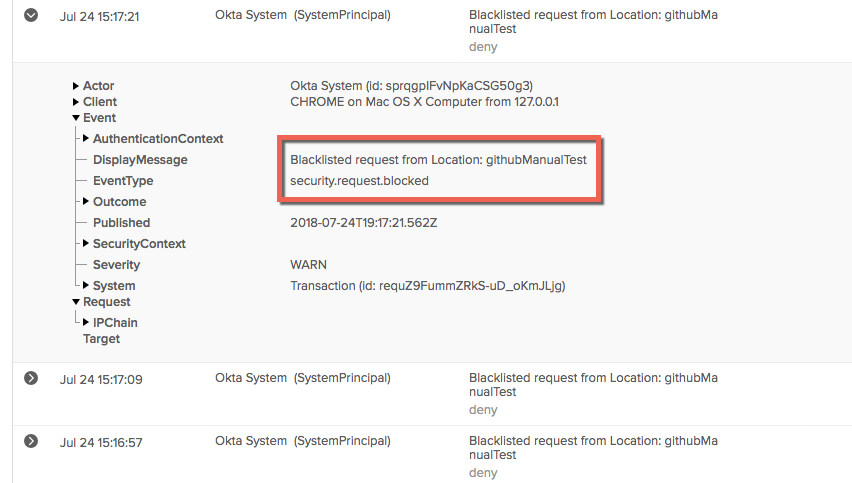This screenshot has height=483, width=852.
Task: Expand the Jul 24 15:17:09 event row
Action: point(31,378)
